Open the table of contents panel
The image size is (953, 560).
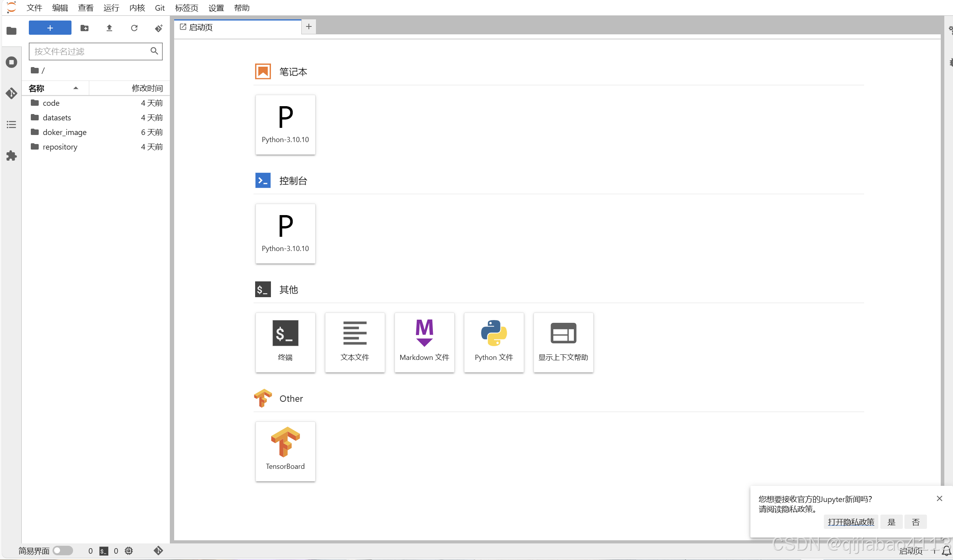[11, 125]
